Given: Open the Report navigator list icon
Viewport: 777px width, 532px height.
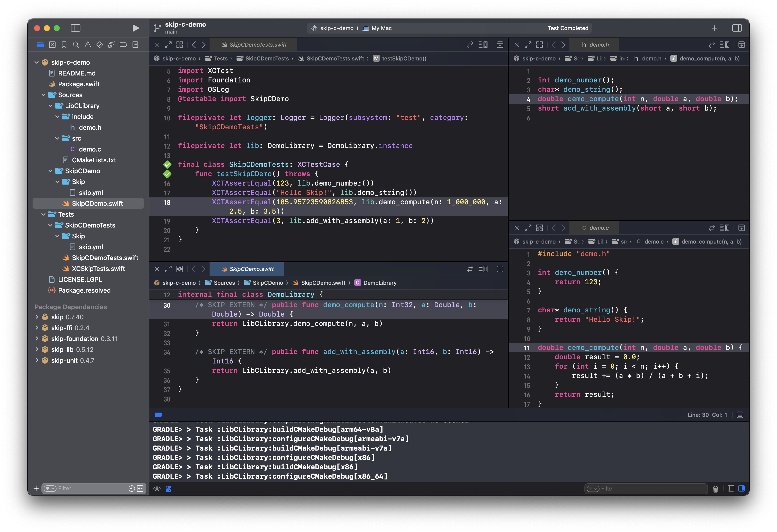Looking at the screenshot, I should [135, 44].
